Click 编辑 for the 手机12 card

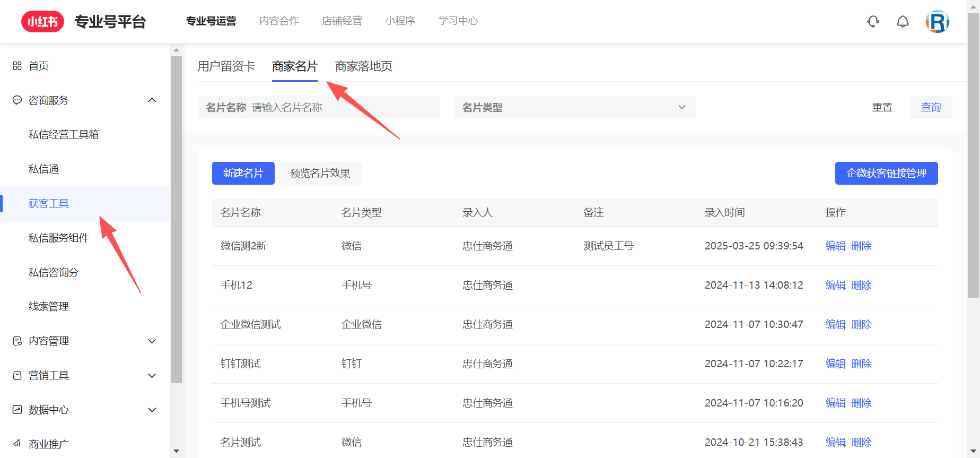pos(835,285)
